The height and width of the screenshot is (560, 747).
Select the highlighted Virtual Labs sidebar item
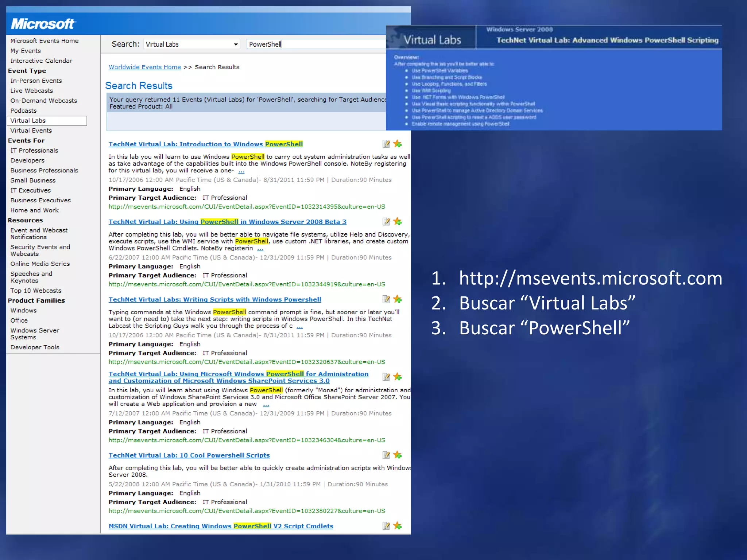pos(47,121)
